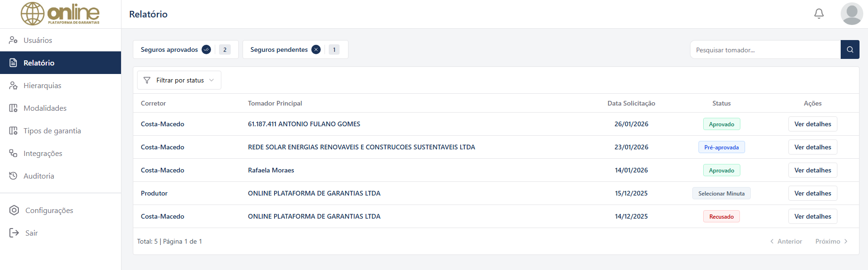Click Sair to log out
The width and height of the screenshot is (868, 270).
(31, 233)
